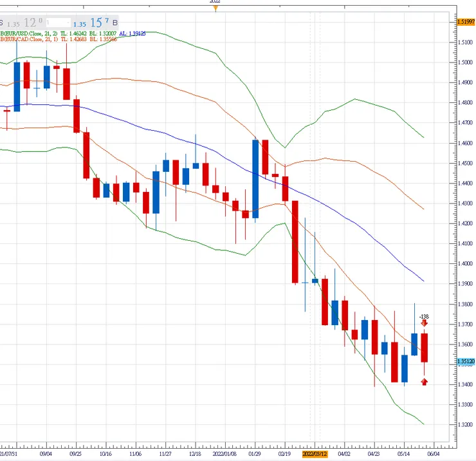The width and height of the screenshot is (476, 461).
Task: Click the 1.4700 price axis label
Action: (465, 123)
